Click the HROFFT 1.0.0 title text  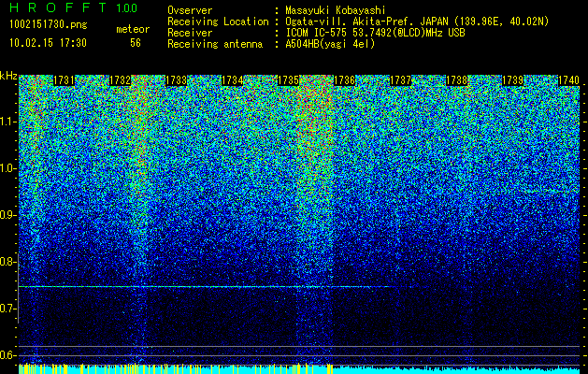pos(74,7)
